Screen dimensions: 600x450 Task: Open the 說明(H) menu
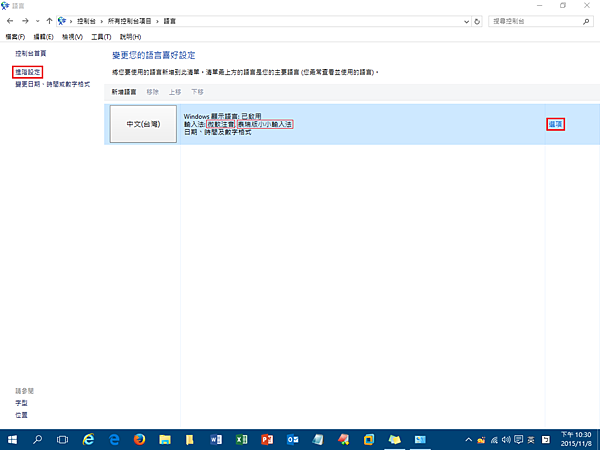coord(130,37)
